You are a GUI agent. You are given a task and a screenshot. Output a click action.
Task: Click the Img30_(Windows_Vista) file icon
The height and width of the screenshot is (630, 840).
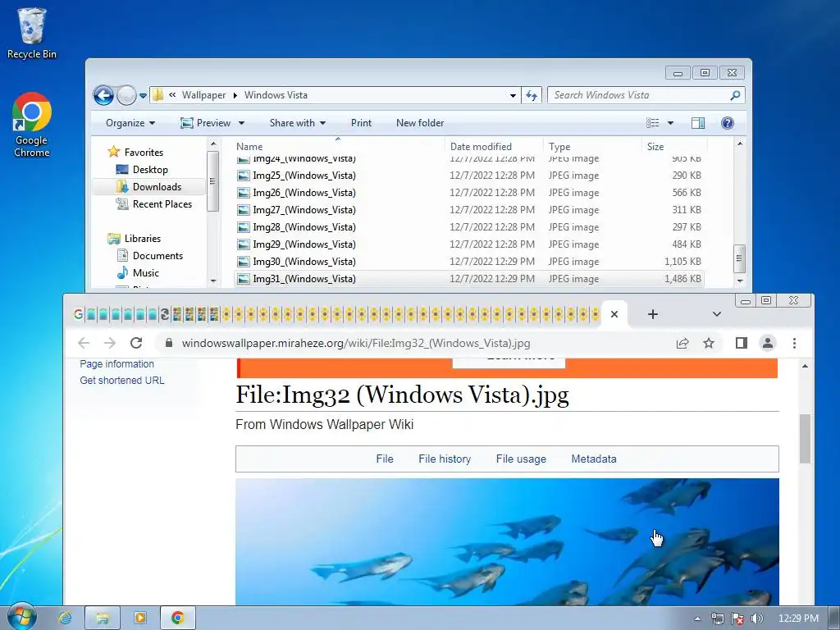coord(243,262)
